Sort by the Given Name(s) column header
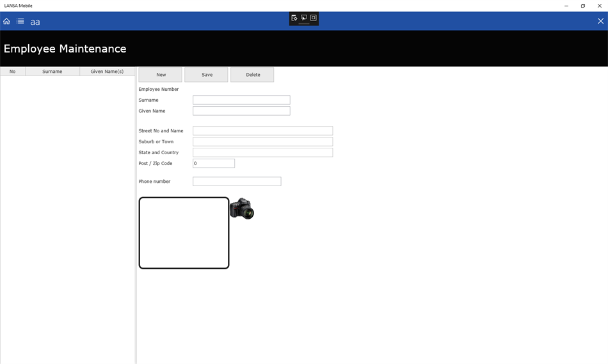This screenshot has height=364, width=608. coord(107,71)
